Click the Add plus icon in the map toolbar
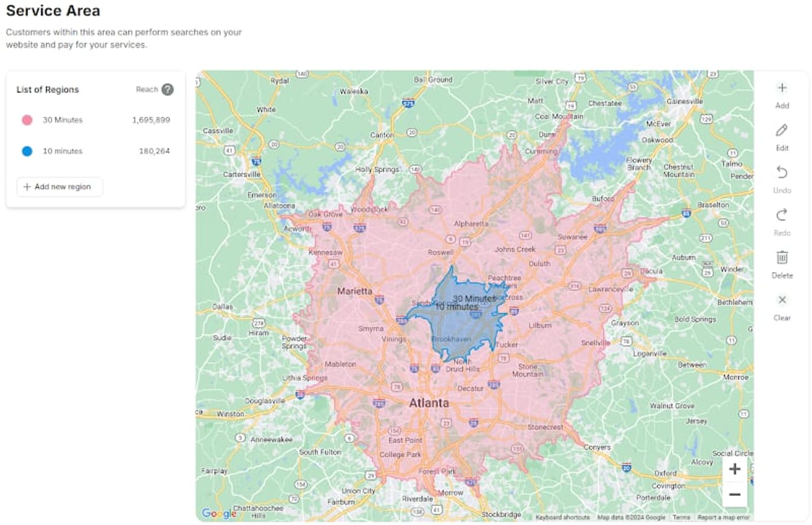The height and width of the screenshot is (525, 812). tap(782, 88)
